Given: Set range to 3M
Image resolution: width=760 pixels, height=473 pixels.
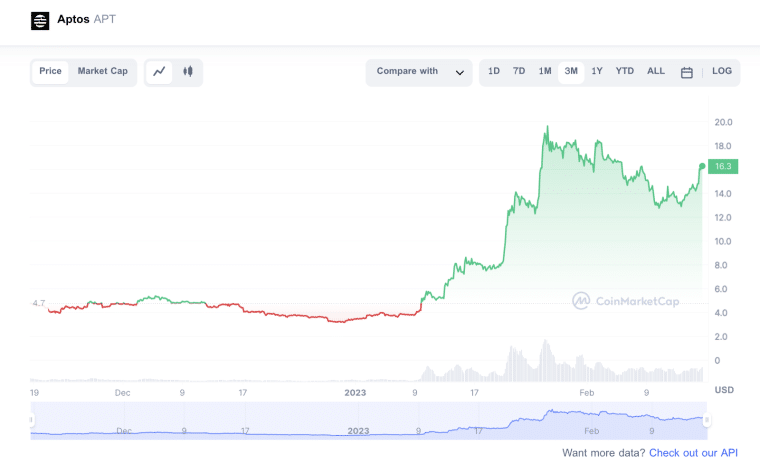Looking at the screenshot, I should click(571, 71).
